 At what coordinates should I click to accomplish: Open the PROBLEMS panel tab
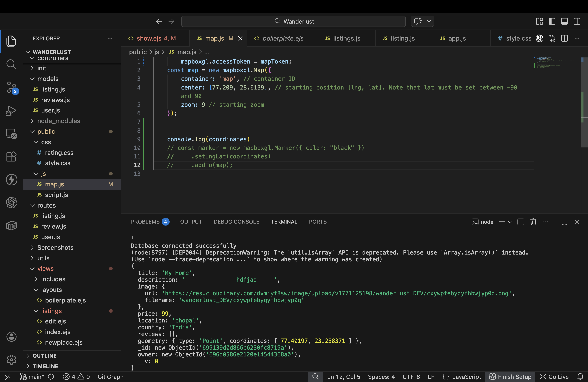point(150,222)
